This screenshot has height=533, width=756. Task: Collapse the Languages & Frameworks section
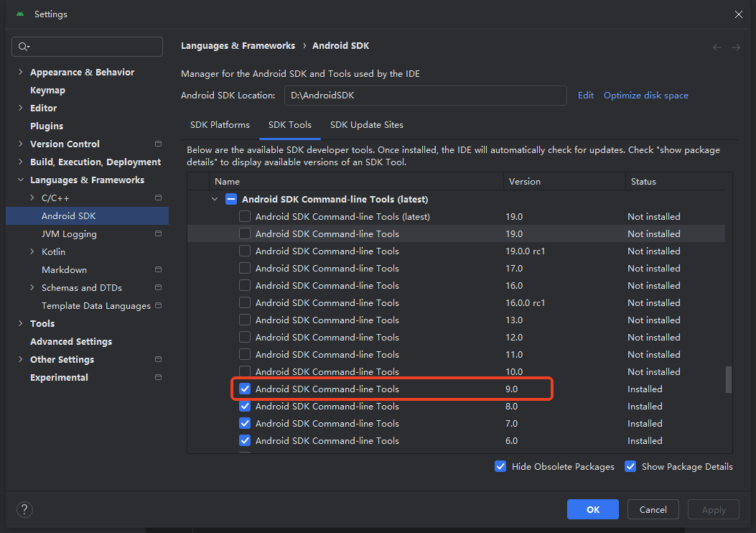20,180
